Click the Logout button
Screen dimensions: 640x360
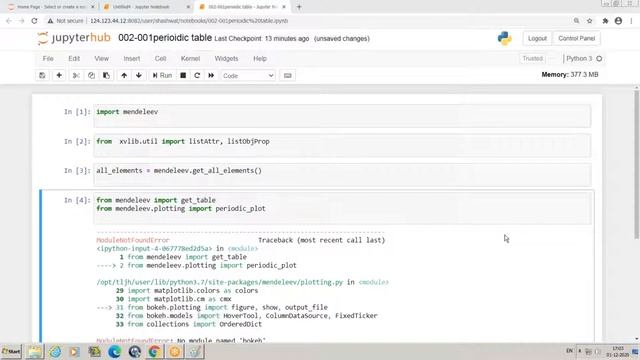click(537, 38)
